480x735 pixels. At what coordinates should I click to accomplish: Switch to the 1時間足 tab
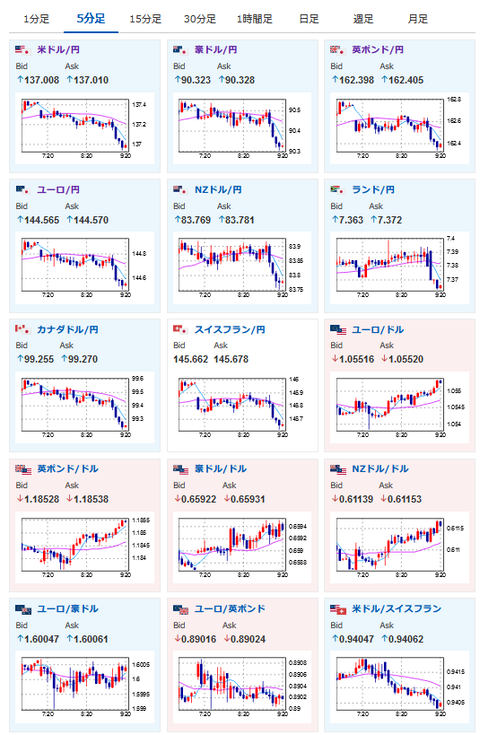(x=254, y=19)
